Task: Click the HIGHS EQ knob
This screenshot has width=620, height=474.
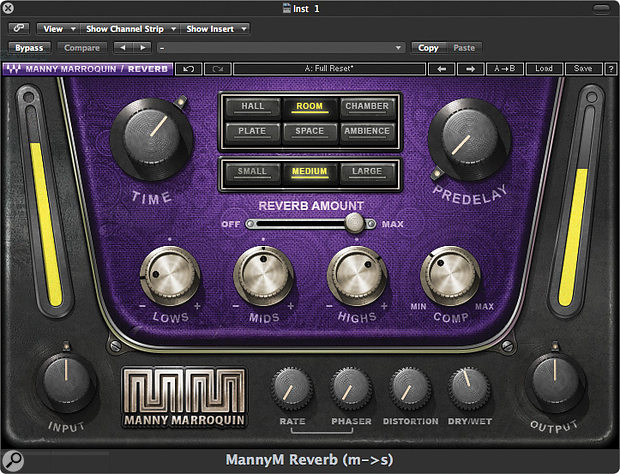Action: (x=357, y=275)
